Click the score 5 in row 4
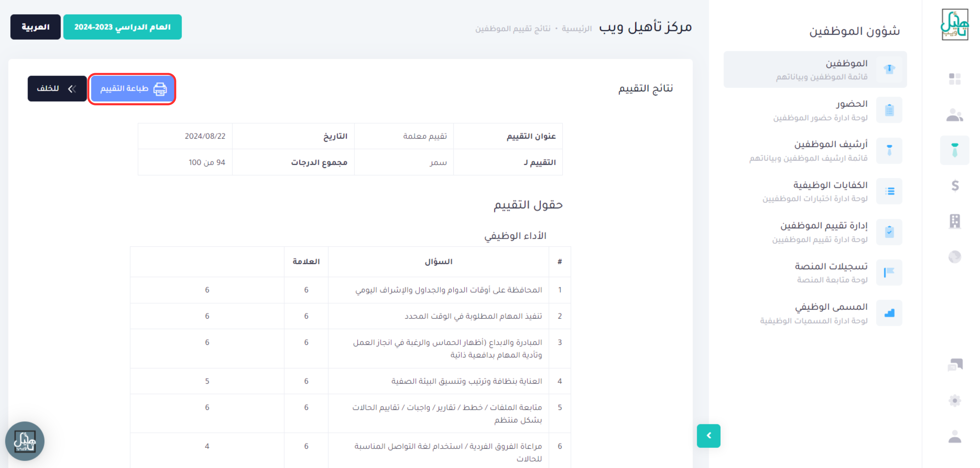Image resolution: width=980 pixels, height=468 pixels. click(207, 381)
